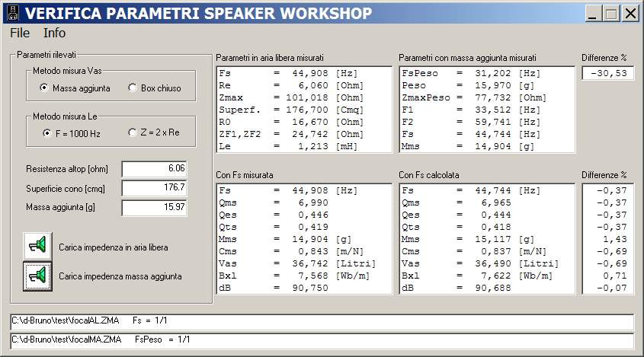Click the Qes = 0,446 row

pyautogui.click(x=304, y=215)
